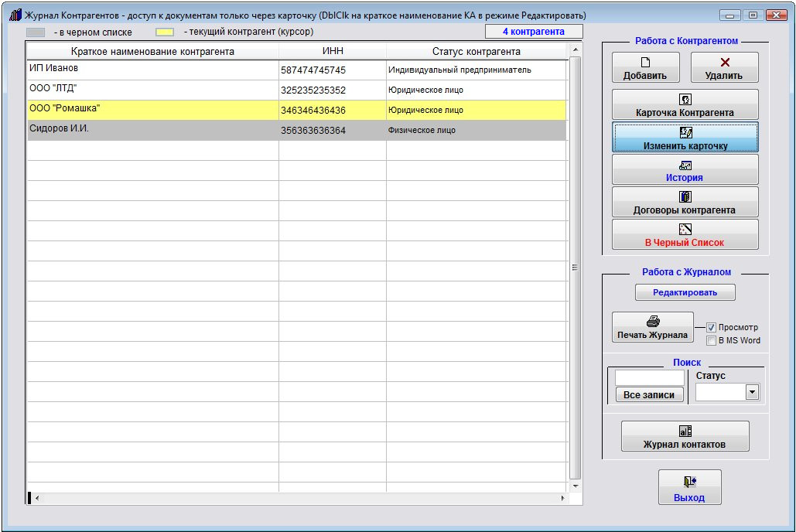Viewport: 796px width, 532px height.
Task: Open Договоры контрагента contracts icon
Action: (685, 197)
